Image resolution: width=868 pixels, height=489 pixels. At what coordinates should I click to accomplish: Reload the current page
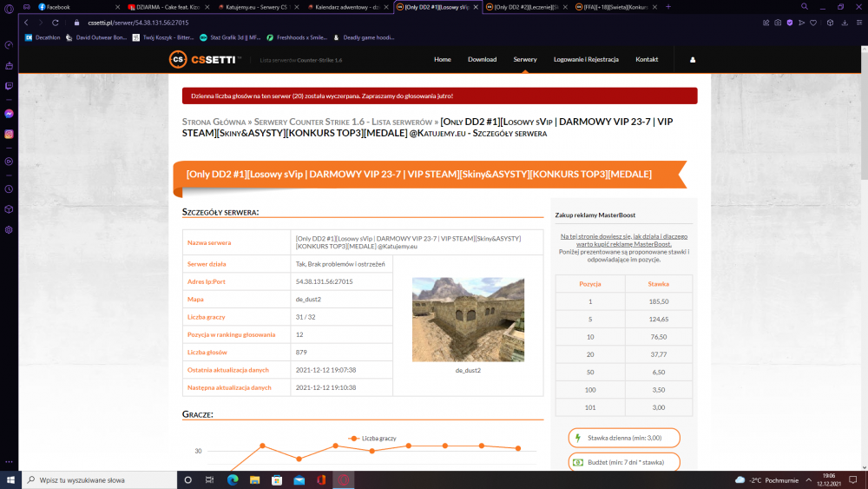coord(56,23)
